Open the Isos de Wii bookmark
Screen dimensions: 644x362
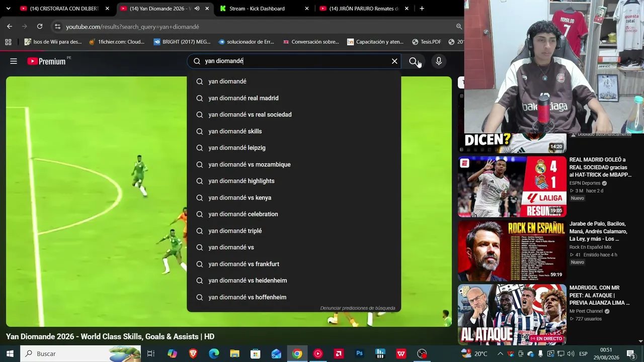tap(53, 42)
